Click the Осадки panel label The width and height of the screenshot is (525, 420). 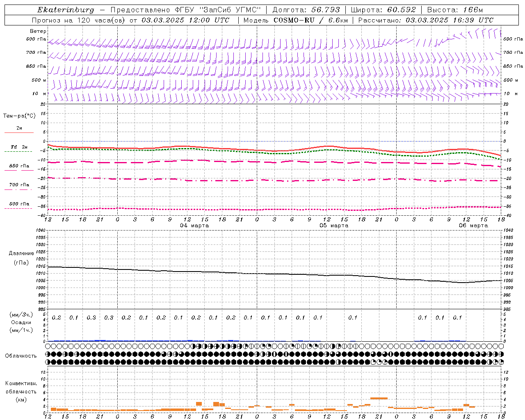point(21,322)
